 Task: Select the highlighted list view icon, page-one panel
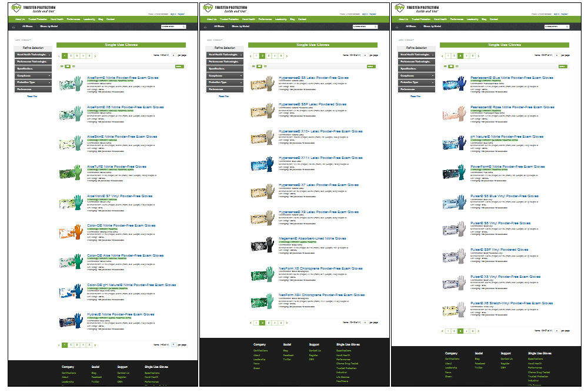(x=68, y=67)
